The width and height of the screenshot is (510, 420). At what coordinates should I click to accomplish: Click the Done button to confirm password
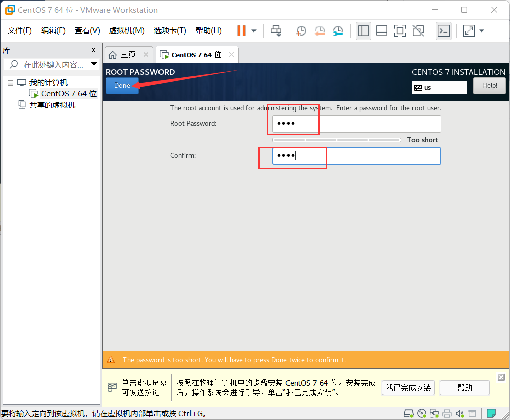[x=121, y=86]
